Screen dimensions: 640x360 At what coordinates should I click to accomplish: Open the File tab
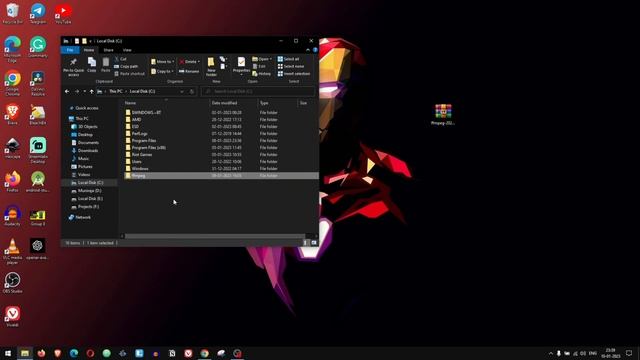[x=70, y=50]
